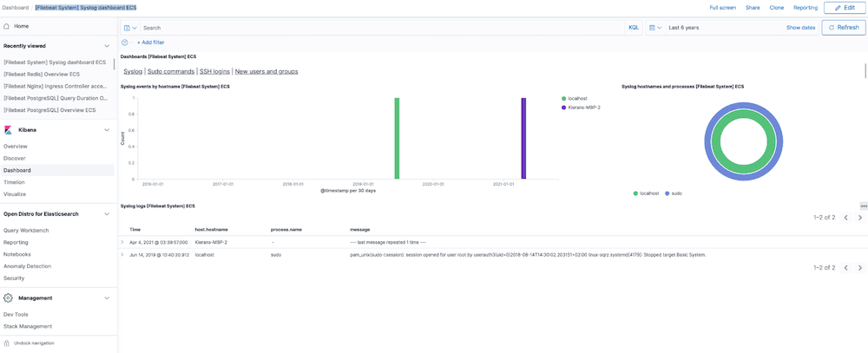
Task: Click the Management gear icon
Action: click(8, 297)
